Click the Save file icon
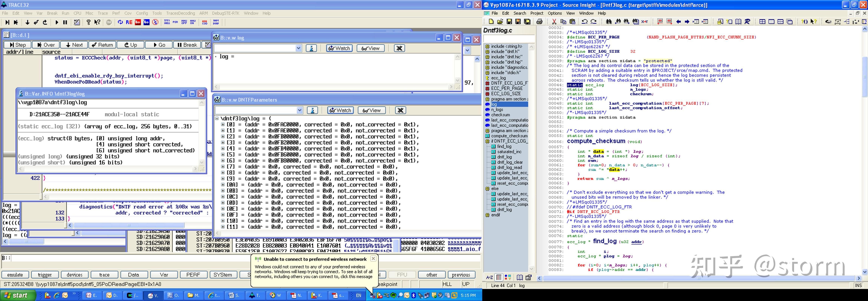 point(510,22)
